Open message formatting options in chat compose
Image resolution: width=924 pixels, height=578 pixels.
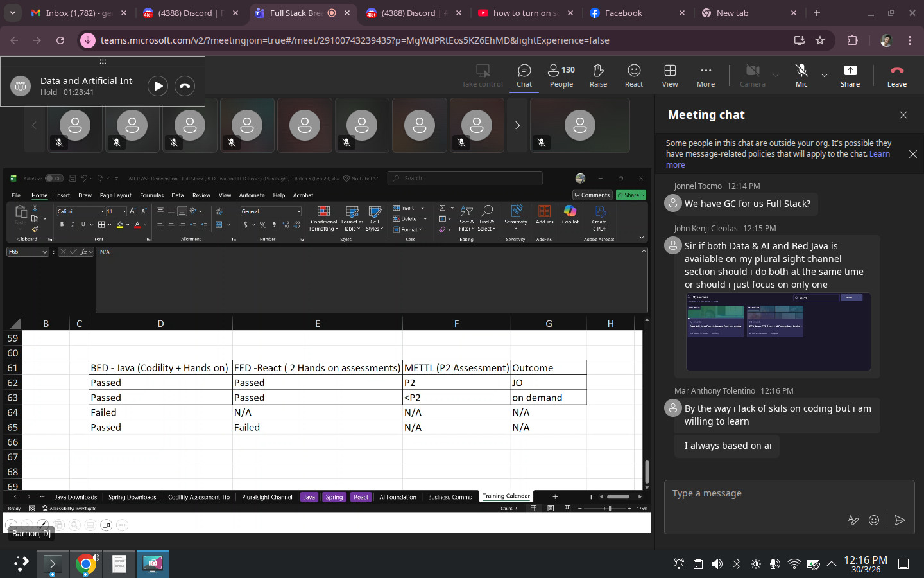(x=853, y=520)
